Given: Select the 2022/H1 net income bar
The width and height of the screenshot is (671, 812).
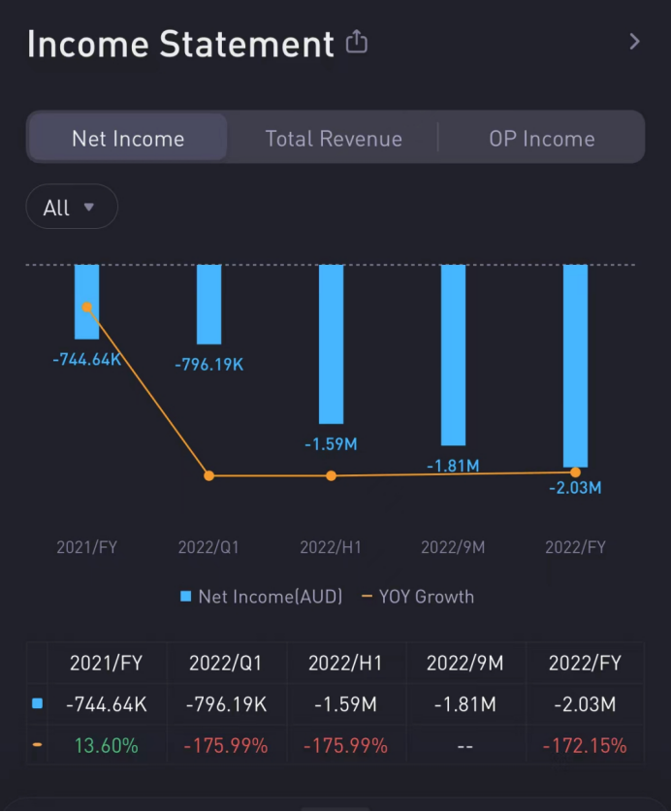Looking at the screenshot, I should coord(331,344).
